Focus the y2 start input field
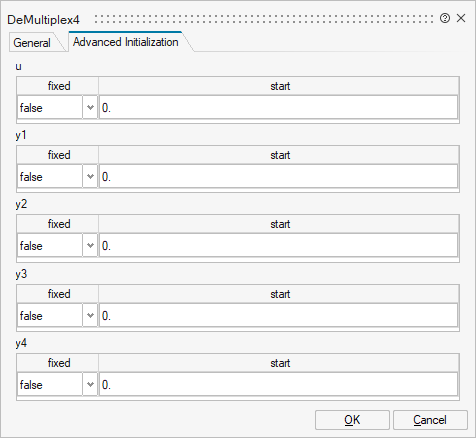The image size is (476, 438). 278,246
